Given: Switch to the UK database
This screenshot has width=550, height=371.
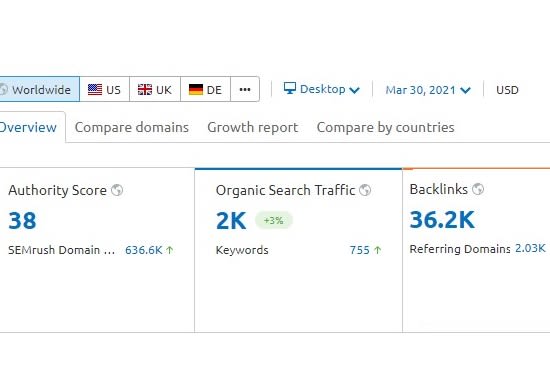Looking at the screenshot, I should [155, 89].
